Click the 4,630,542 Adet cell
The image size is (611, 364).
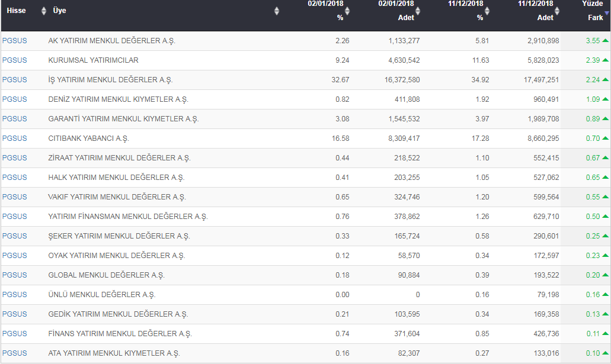tap(404, 60)
